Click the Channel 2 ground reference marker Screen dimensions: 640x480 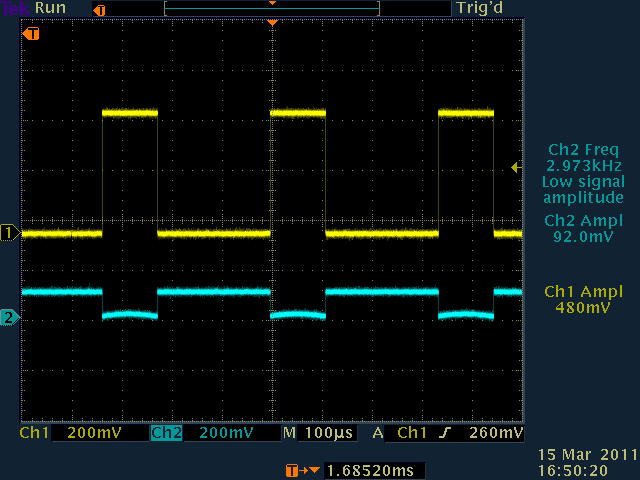point(10,318)
